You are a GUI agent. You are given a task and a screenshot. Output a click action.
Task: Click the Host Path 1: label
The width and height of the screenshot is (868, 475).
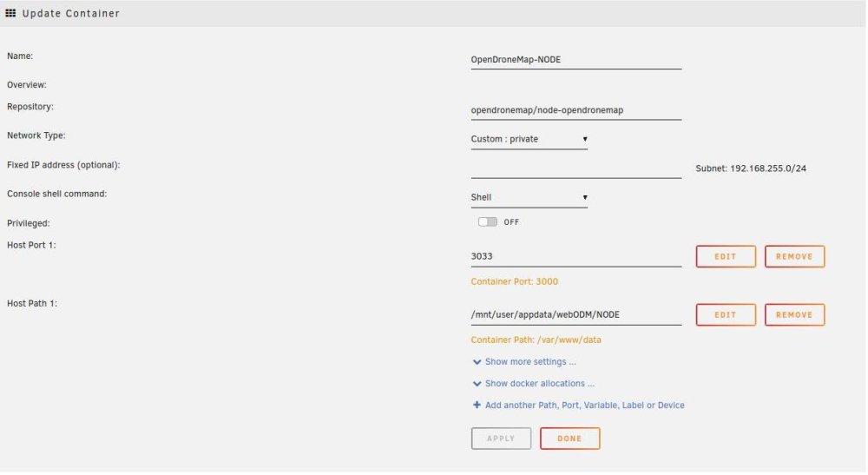(31, 303)
